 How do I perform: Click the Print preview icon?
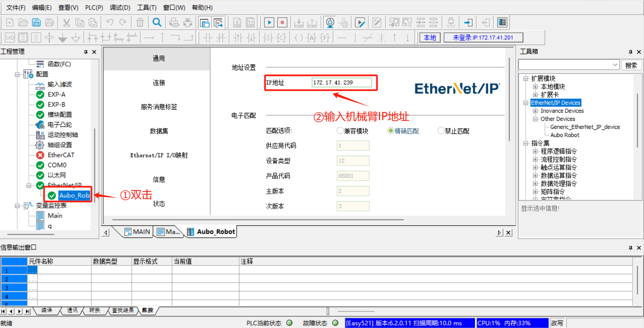(174, 23)
